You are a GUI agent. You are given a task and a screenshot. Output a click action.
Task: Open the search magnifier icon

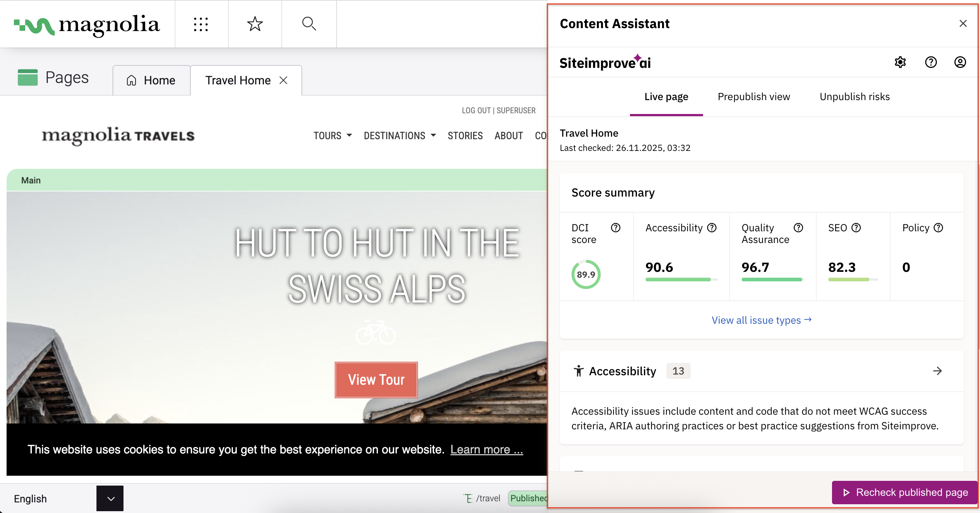coord(309,24)
